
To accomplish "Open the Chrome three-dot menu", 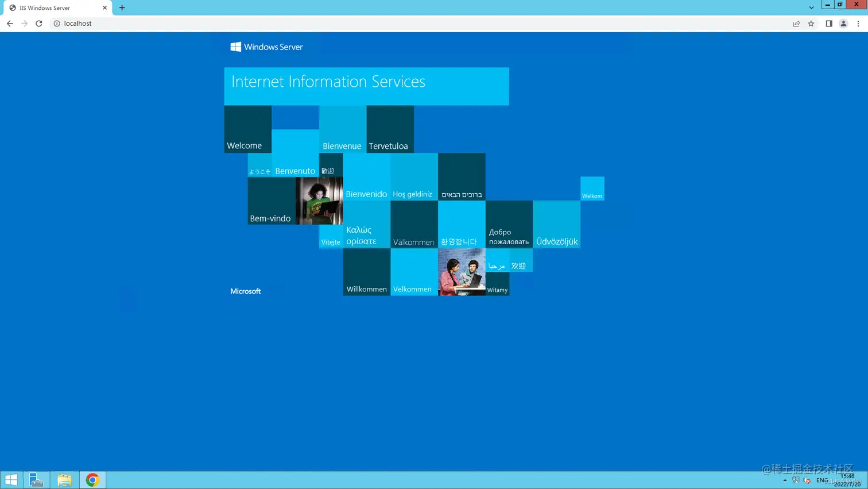I will pos(858,24).
